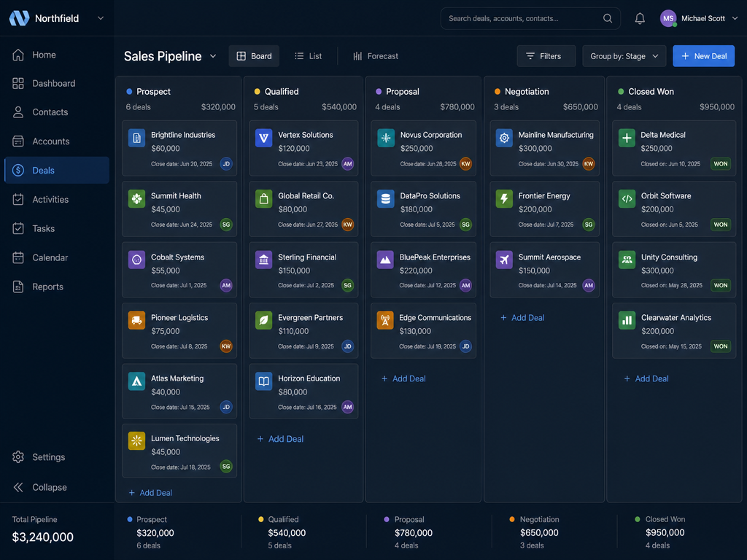Click the Horizon Education book icon
The image size is (747, 560).
click(x=263, y=381)
